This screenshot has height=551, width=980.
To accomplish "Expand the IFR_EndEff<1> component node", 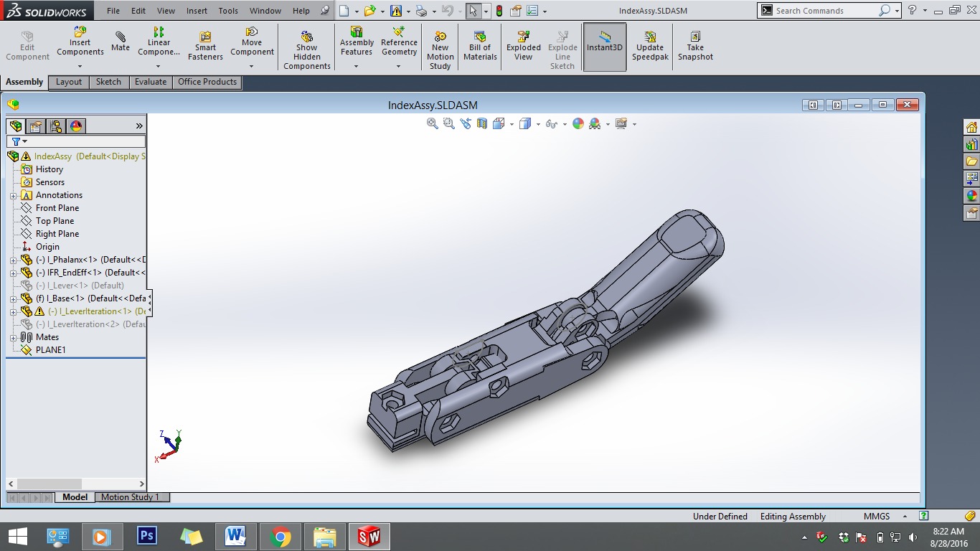I will tap(13, 273).
